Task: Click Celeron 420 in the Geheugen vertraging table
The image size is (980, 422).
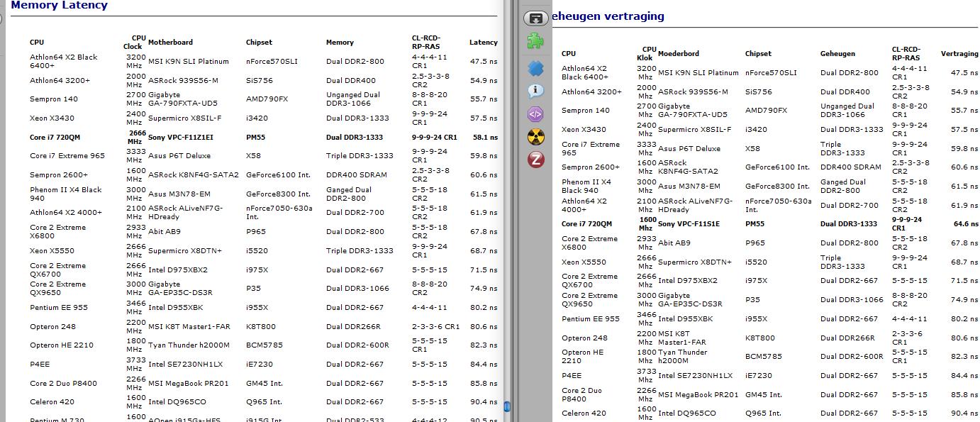Action: 584,413
